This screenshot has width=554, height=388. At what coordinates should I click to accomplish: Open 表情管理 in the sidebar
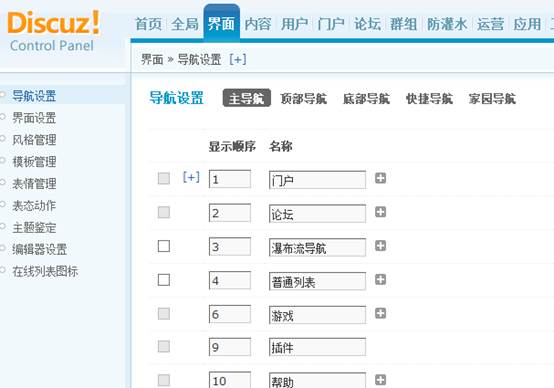[34, 183]
